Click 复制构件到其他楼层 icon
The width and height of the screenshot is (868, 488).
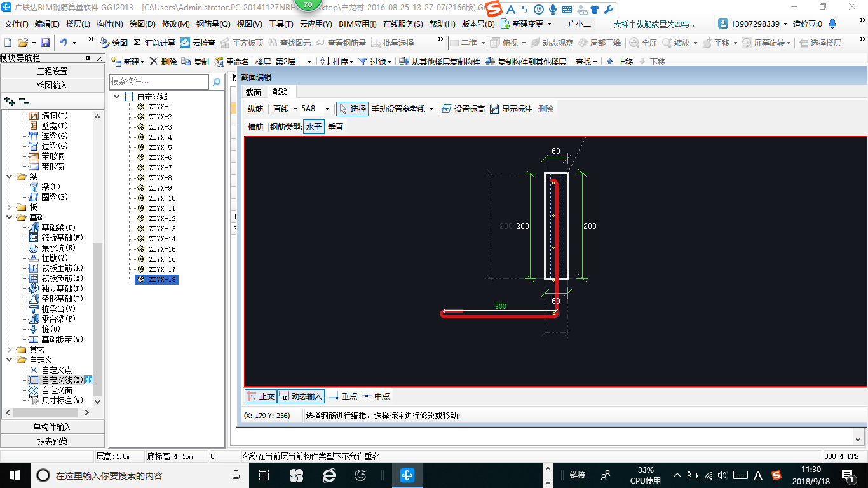coord(490,62)
